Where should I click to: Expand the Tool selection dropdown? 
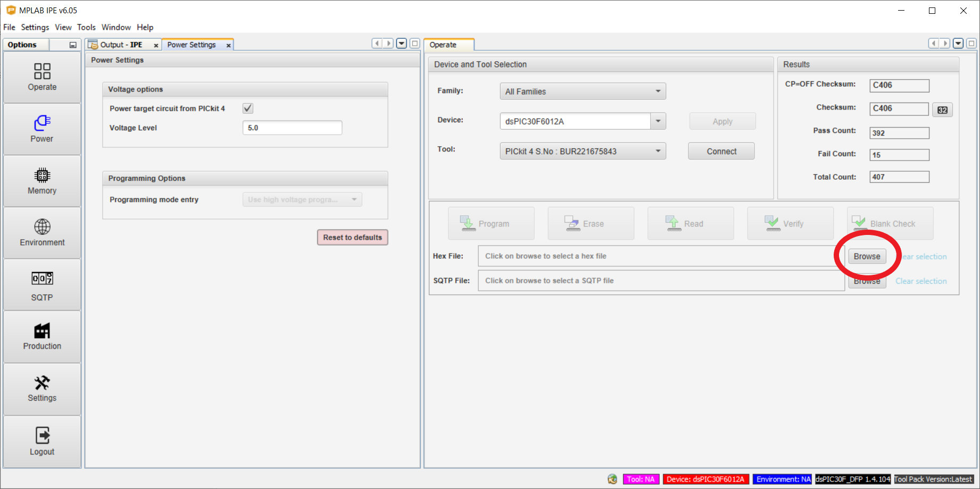point(658,151)
